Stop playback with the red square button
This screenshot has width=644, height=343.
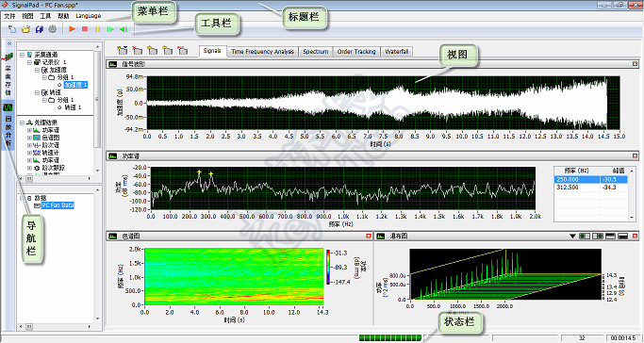point(85,29)
